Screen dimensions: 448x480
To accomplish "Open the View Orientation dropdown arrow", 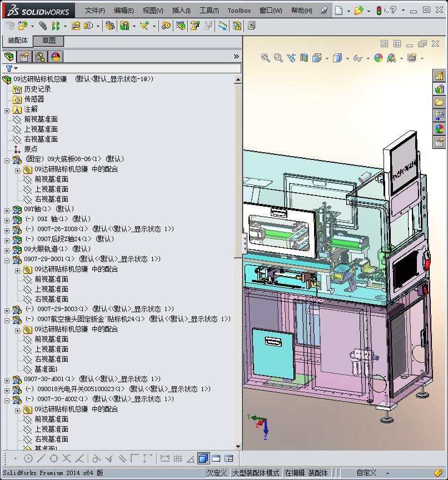I will pos(327,58).
